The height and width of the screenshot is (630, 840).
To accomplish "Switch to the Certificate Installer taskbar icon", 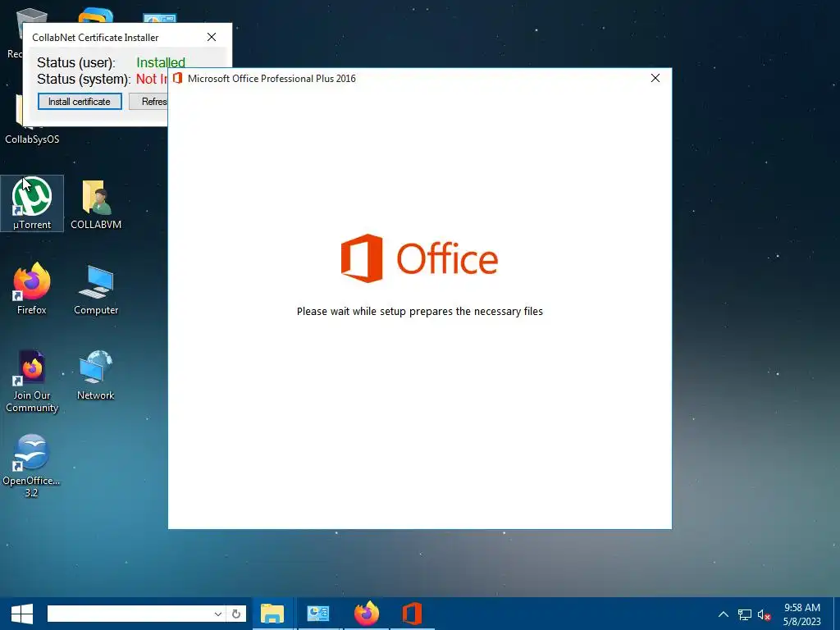I will (318, 614).
